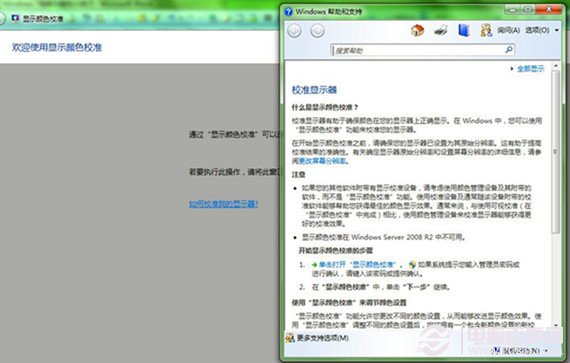Click the people icon beside 询问(A)
This screenshot has width=570, height=363.
pos(486,30)
